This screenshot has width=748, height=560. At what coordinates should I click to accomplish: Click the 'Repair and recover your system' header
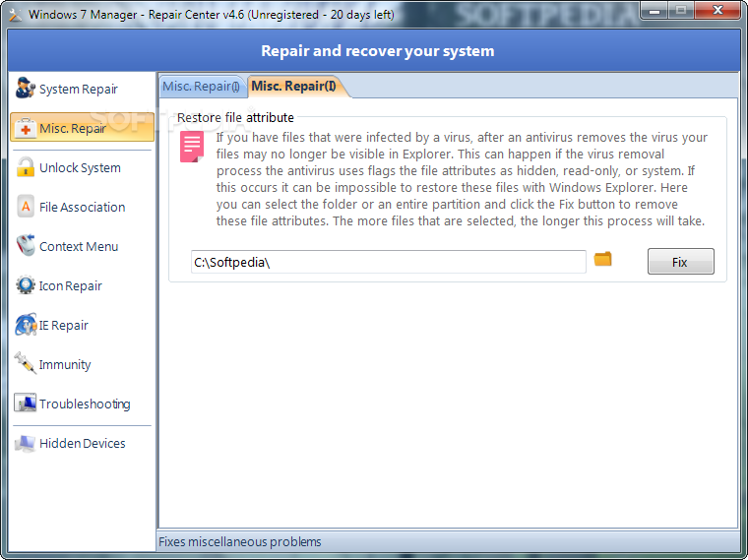[x=377, y=50]
